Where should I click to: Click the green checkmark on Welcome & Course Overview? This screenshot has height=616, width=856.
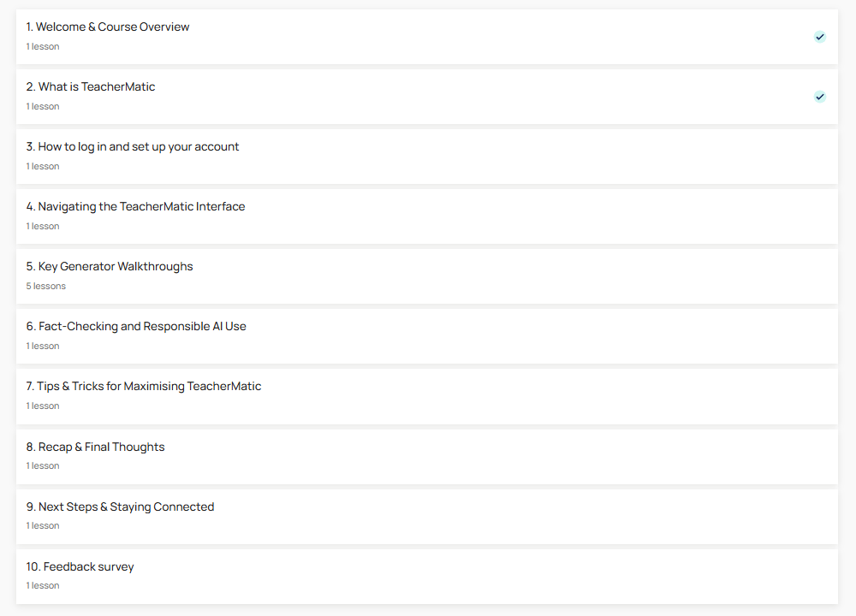pyautogui.click(x=820, y=37)
